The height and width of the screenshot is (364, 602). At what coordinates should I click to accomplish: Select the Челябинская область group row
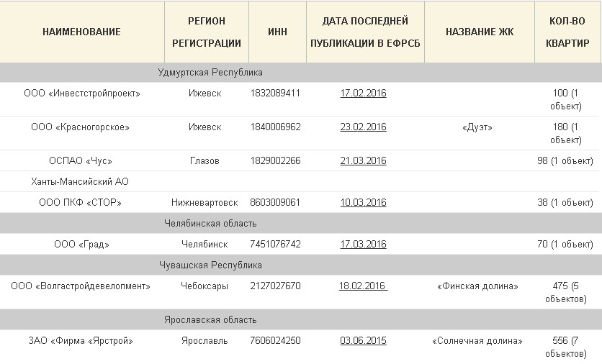coord(301,223)
